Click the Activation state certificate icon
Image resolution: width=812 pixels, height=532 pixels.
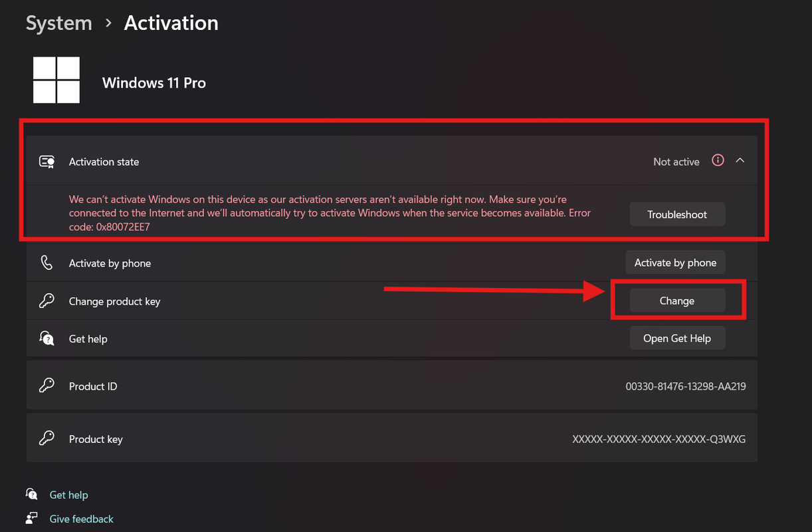[x=47, y=162]
